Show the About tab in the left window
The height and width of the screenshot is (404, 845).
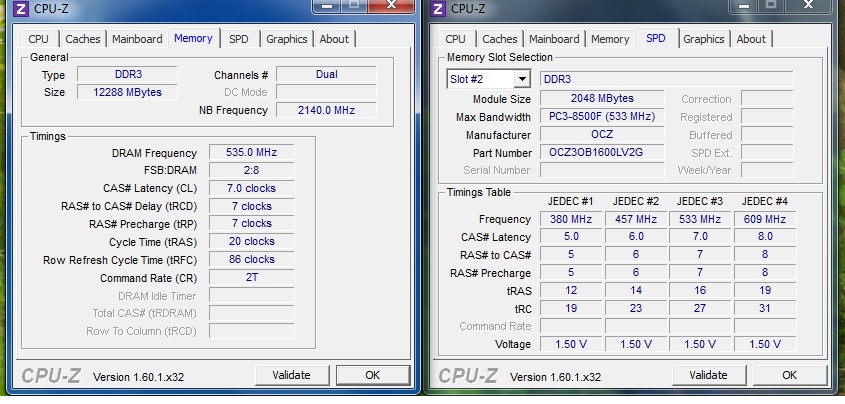[x=334, y=39]
